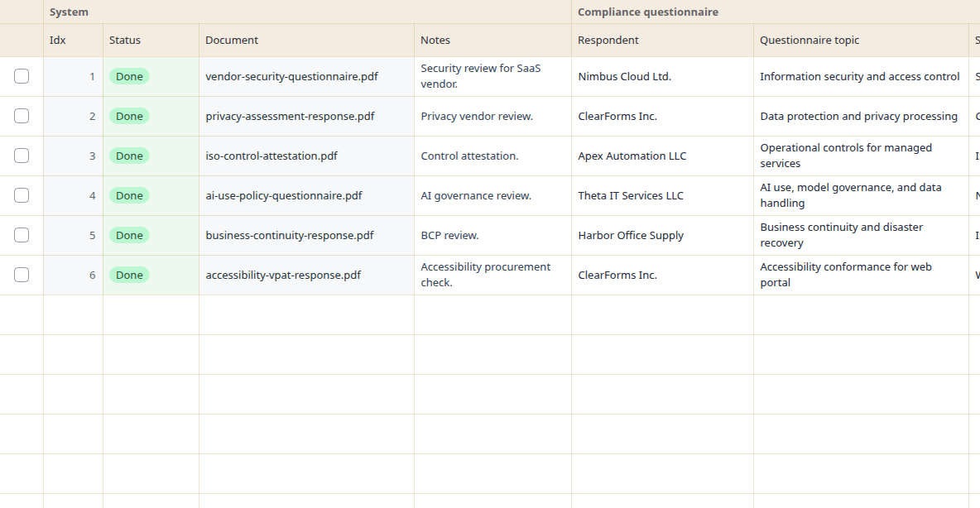Screen dimensions: 980x508
Task: Select the Compliance questionnaire group header
Action: click(776, 12)
